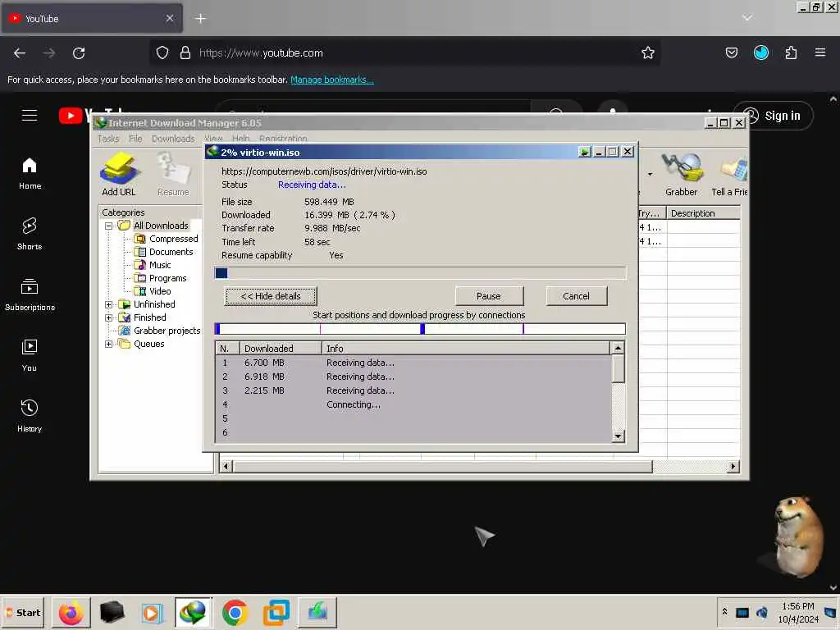Click the blue circular Firefox toolbar icon
Viewport: 840px width, 630px height.
click(760, 52)
